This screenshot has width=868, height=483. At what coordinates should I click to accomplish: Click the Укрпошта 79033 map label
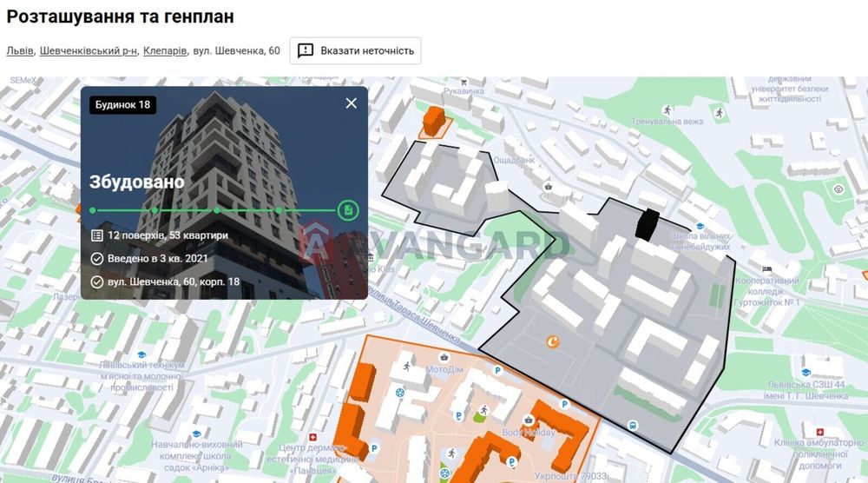pos(571,476)
